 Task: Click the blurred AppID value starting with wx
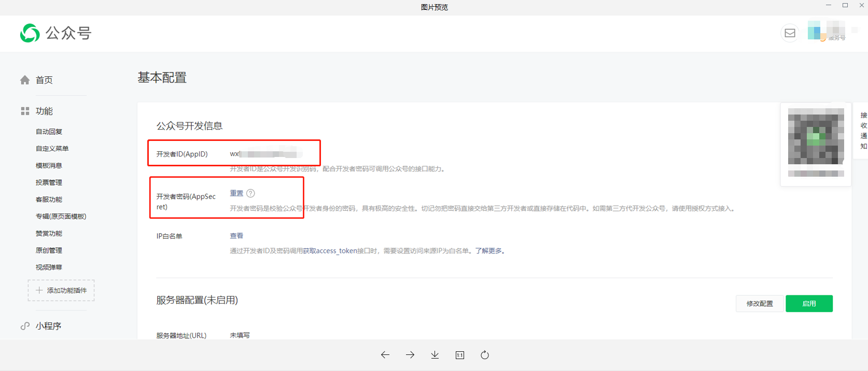(x=266, y=154)
